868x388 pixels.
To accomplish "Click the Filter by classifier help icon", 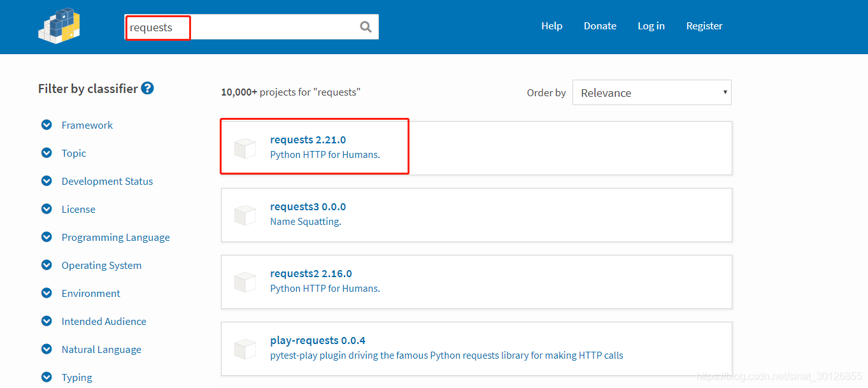I will [147, 89].
